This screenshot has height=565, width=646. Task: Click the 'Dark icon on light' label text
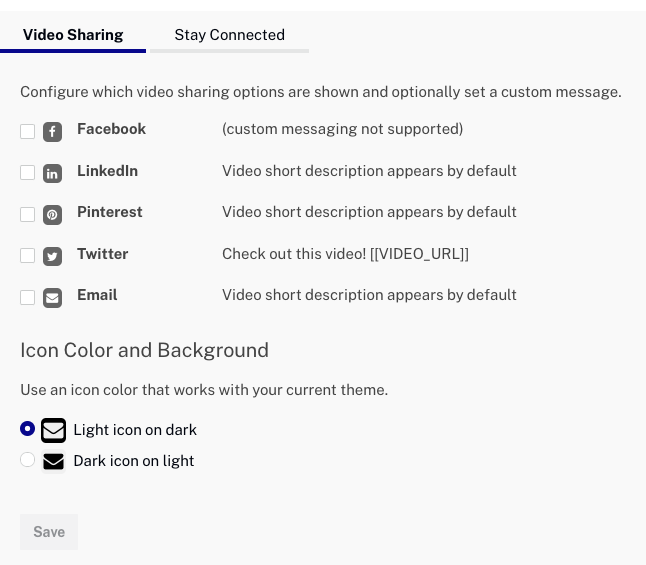click(134, 461)
